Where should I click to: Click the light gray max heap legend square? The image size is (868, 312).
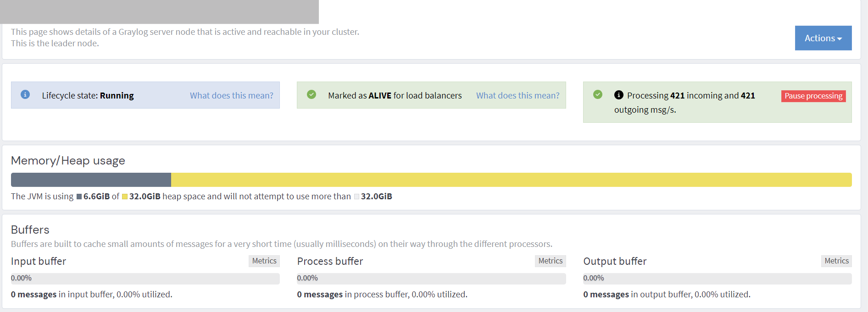pos(356,197)
